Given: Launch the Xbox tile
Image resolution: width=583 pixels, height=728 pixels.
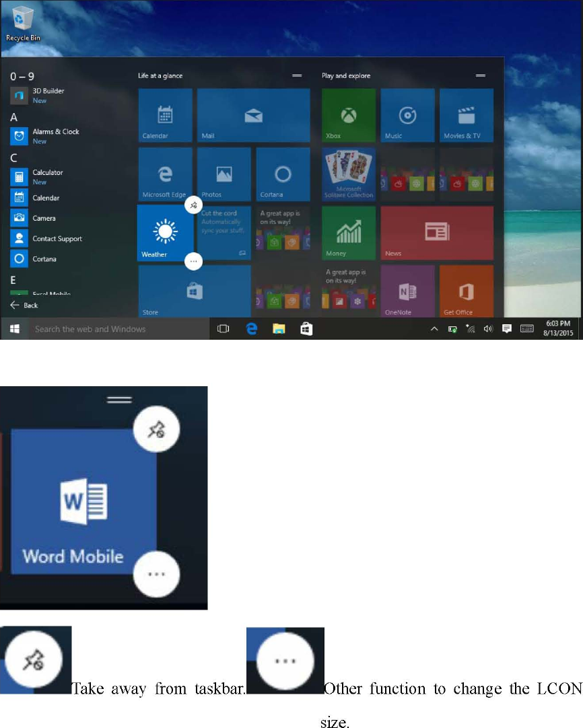Looking at the screenshot, I should point(349,115).
